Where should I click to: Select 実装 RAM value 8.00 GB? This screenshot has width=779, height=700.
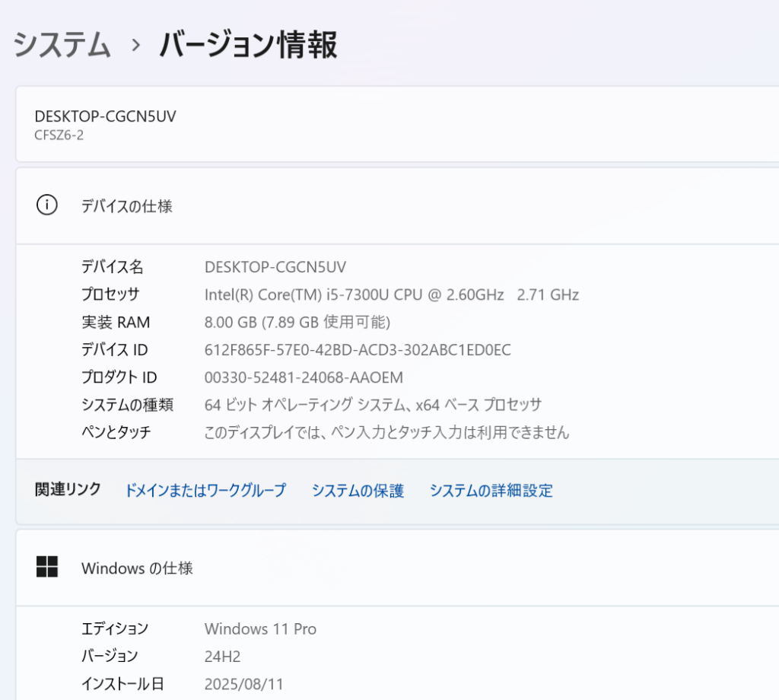pos(297,322)
